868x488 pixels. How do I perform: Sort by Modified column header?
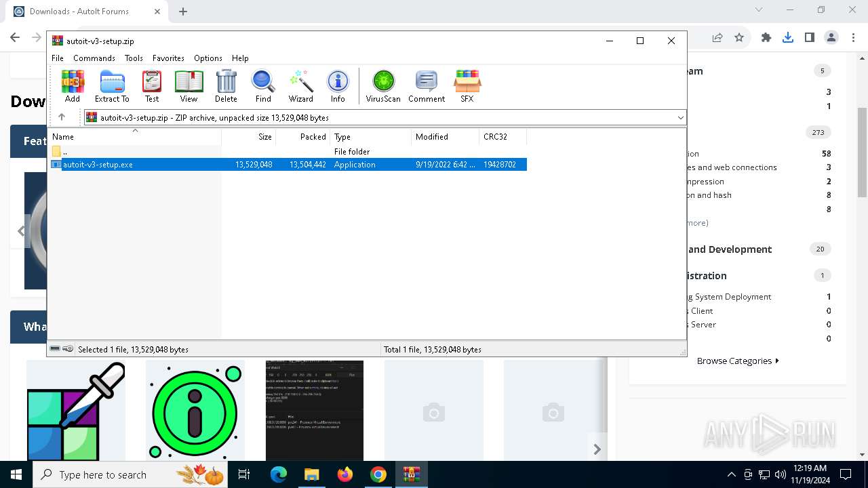pyautogui.click(x=445, y=137)
